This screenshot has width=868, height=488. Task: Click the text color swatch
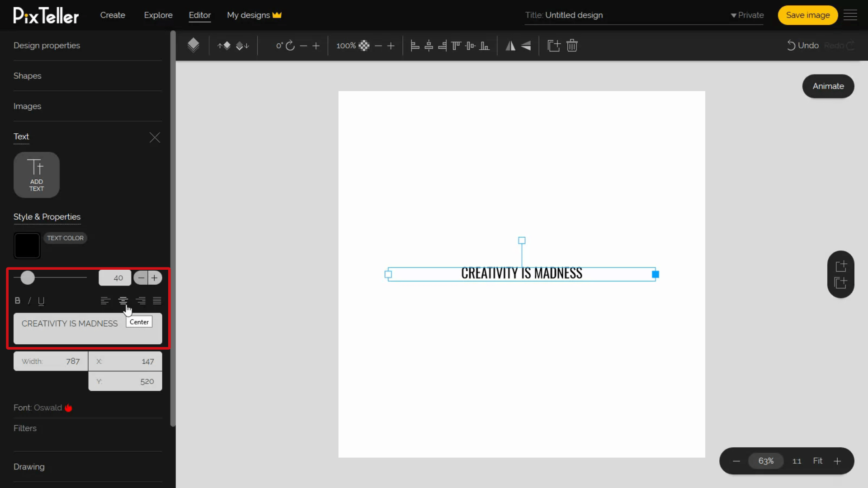point(27,245)
